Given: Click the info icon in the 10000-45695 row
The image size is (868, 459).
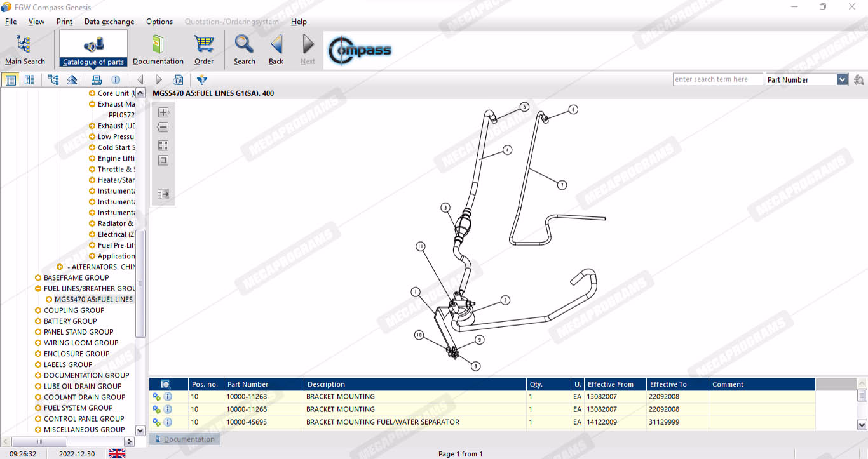Looking at the screenshot, I should pos(168,422).
